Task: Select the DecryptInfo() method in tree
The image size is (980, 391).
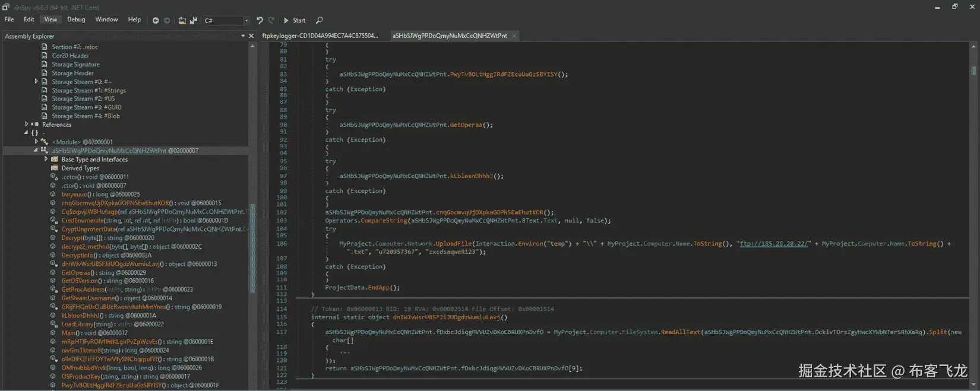Action: pyautogui.click(x=106, y=255)
